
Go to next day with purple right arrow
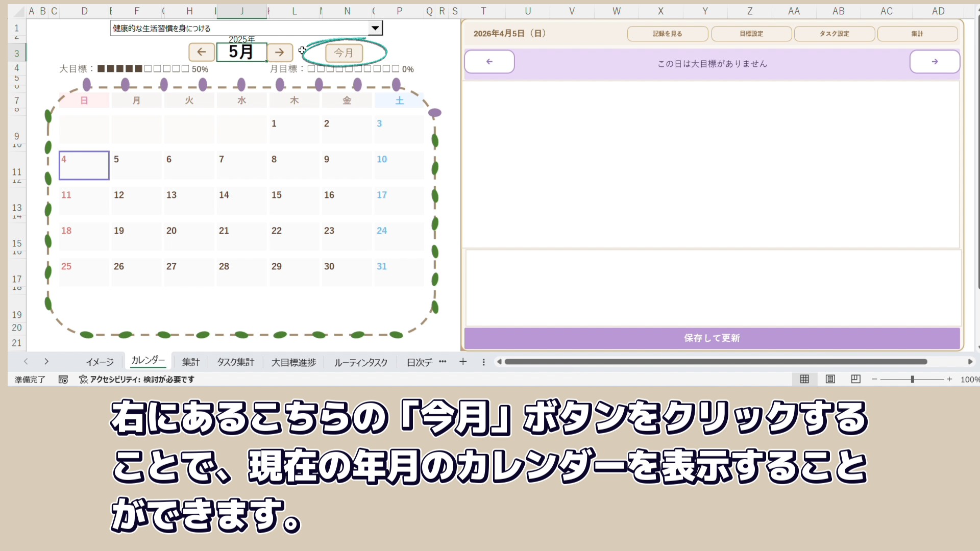point(935,62)
